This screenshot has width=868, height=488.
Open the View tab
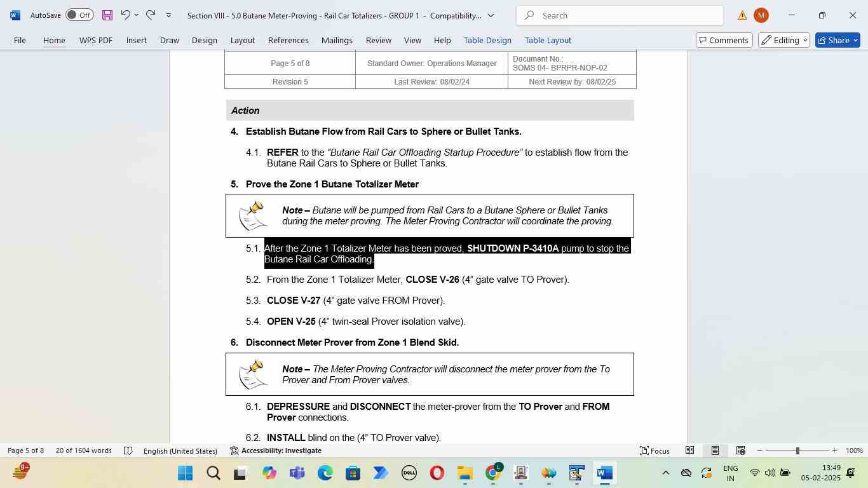412,40
